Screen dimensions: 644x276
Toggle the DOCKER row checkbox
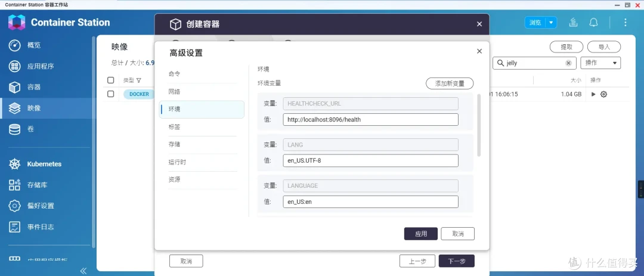(110, 94)
